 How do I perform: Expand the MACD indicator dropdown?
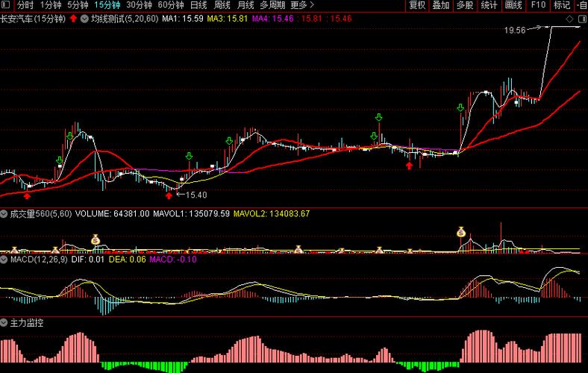click(x=4, y=260)
